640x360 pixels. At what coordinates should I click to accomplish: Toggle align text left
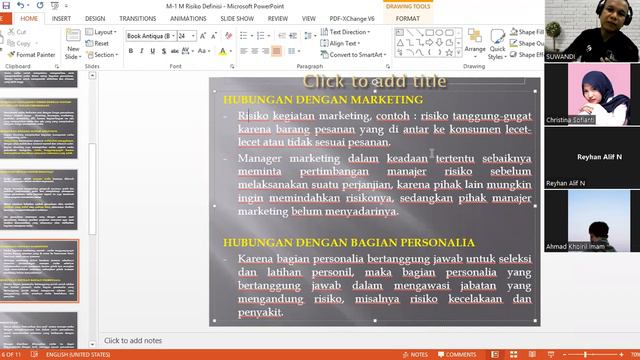click(244, 51)
